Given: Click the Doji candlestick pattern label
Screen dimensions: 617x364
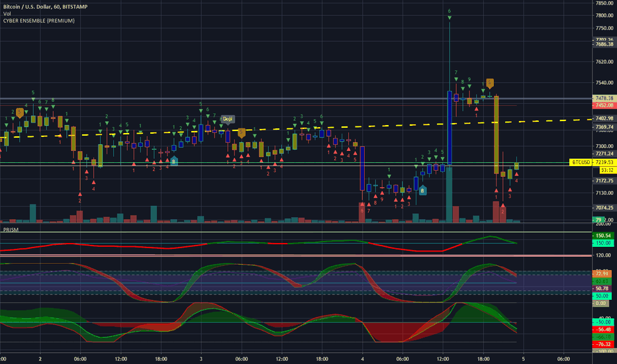Looking at the screenshot, I should click(228, 119).
